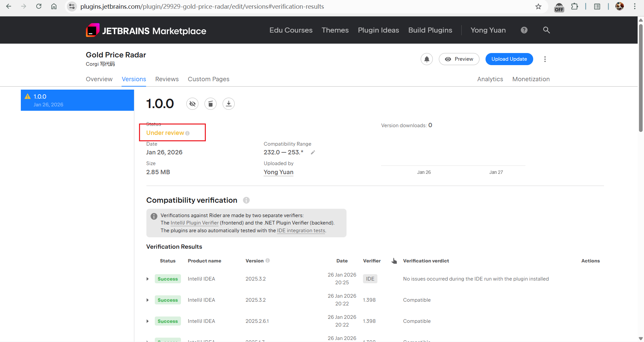Viewport: 644px width, 342px height.
Task: Click the Upload Update button
Action: [x=509, y=59]
